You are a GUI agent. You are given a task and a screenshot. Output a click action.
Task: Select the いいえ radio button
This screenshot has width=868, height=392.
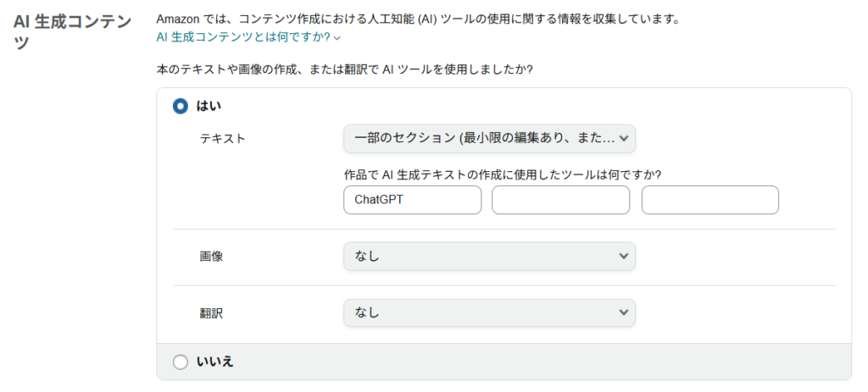[180, 362]
